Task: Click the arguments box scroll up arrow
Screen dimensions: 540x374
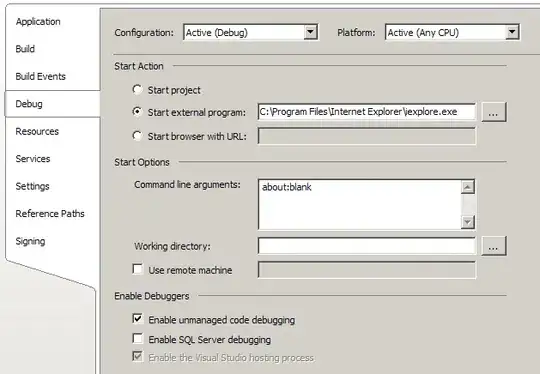Action: pos(468,187)
